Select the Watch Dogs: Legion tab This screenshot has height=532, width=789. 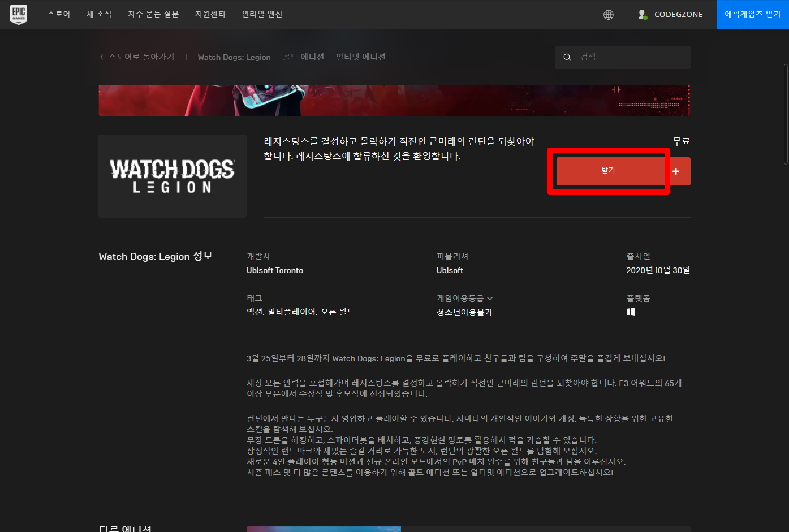234,57
